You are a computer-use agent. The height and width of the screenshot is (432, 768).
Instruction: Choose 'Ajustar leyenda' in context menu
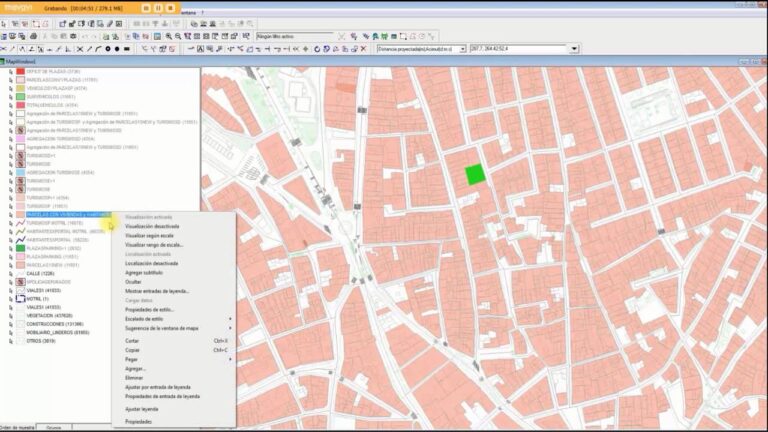142,409
